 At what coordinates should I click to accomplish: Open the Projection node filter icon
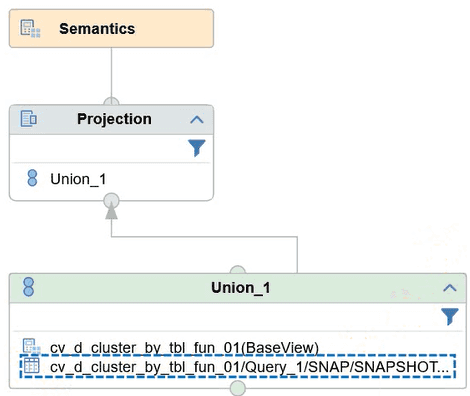[x=196, y=148]
